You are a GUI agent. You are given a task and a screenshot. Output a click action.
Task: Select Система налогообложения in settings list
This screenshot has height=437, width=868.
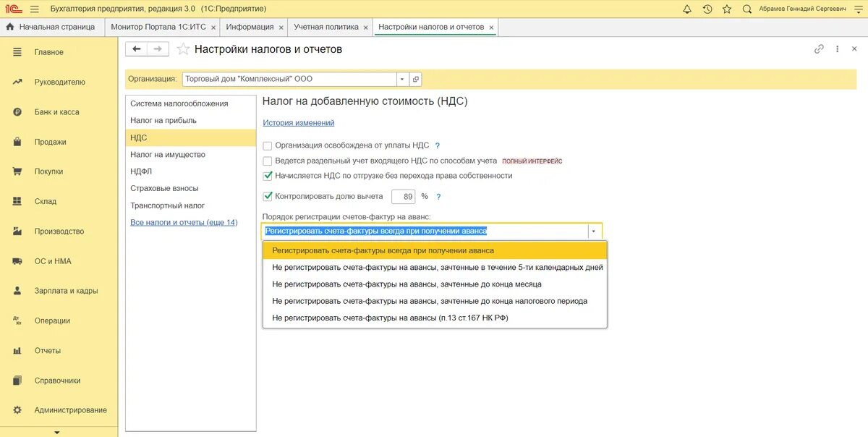point(191,103)
